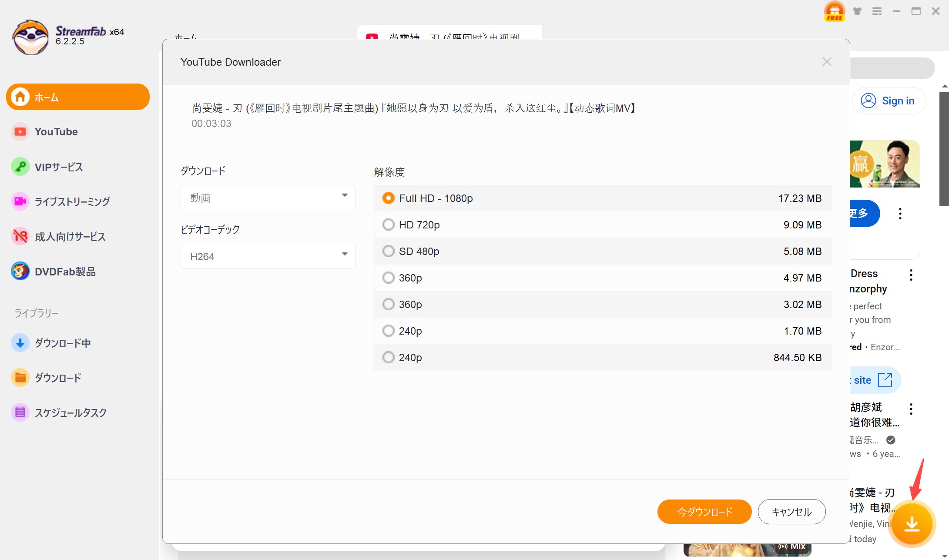Screen dimensions: 949x560
Task: Click the live streaming pink camera icon
Action: point(20,201)
